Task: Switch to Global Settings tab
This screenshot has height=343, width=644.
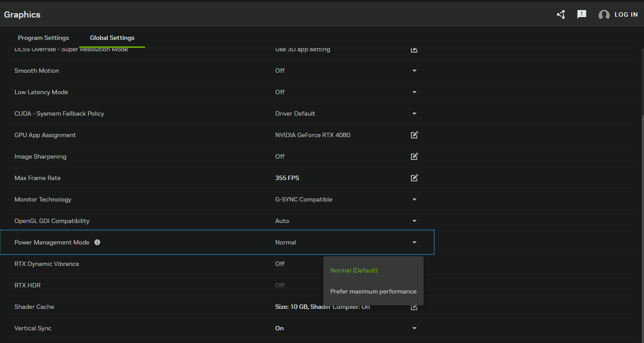Action: pyautogui.click(x=112, y=38)
